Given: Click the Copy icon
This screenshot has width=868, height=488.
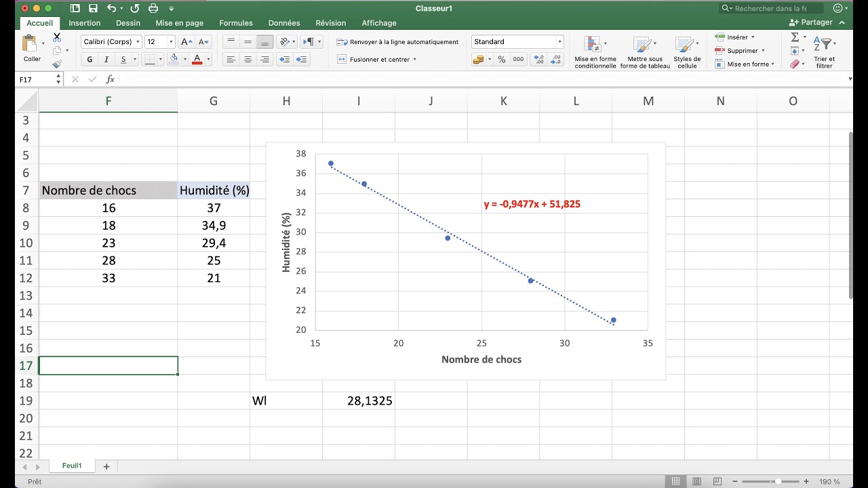Looking at the screenshot, I should click(57, 50).
